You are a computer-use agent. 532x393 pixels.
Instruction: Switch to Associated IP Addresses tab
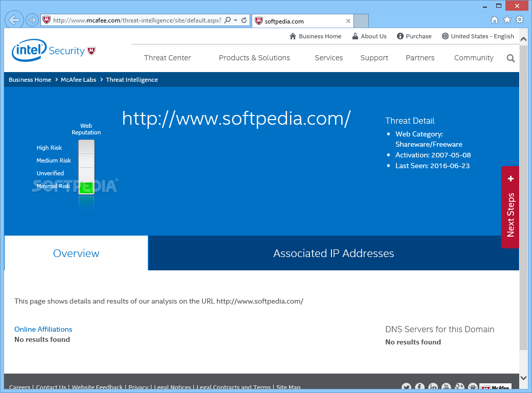334,253
